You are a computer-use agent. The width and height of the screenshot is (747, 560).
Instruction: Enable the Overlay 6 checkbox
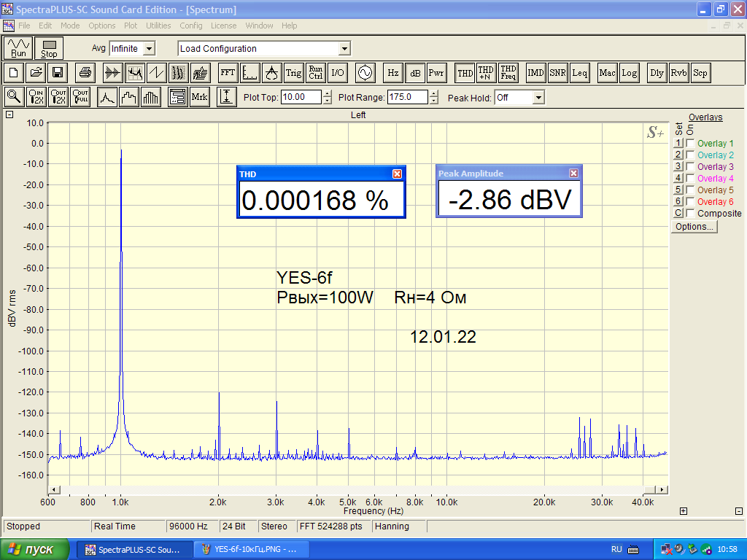click(690, 201)
